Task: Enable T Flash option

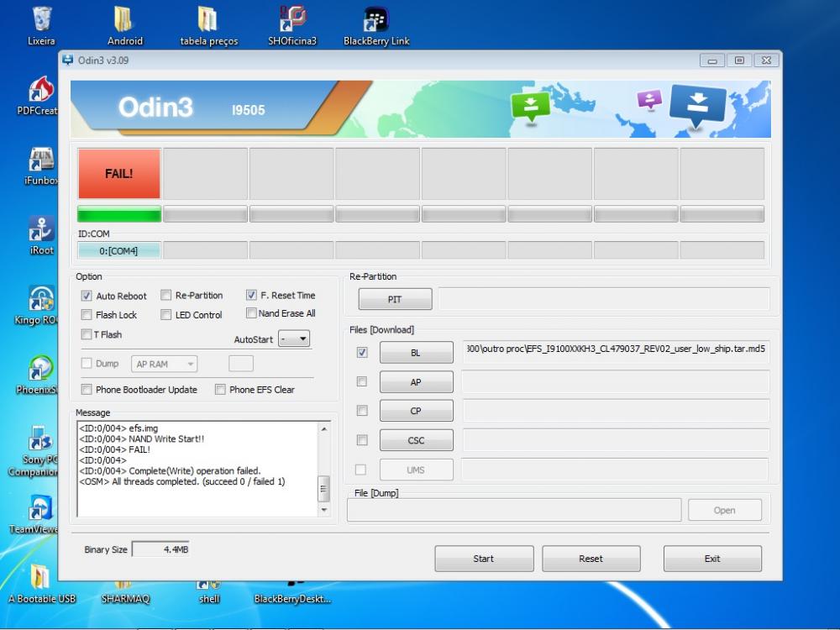Action: 87,334
